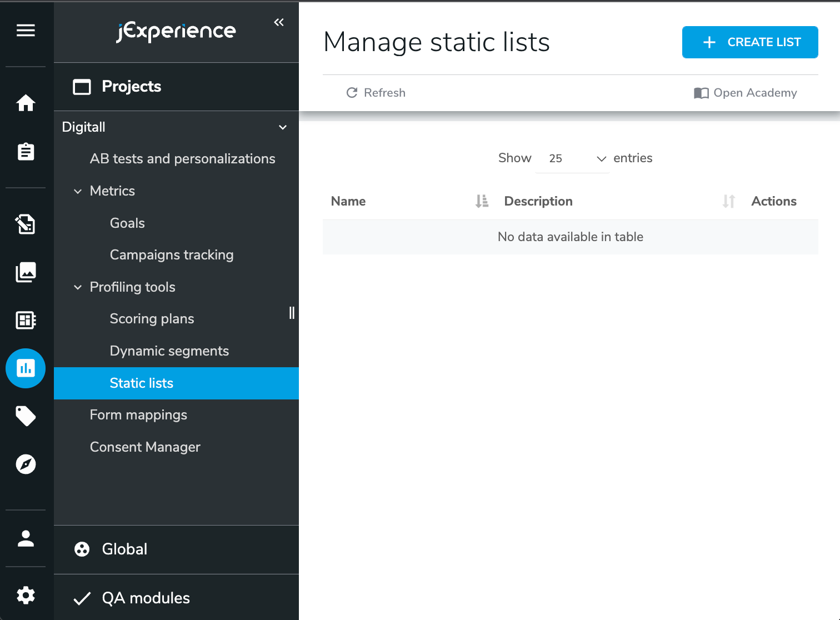Collapse the Metrics section chevron

click(x=77, y=191)
